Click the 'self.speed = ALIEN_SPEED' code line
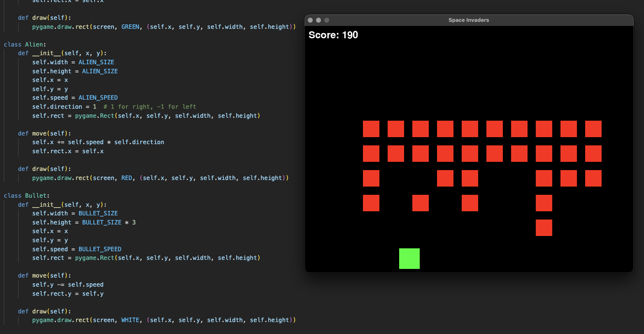Viewport: 644px width, 334px height. point(75,98)
